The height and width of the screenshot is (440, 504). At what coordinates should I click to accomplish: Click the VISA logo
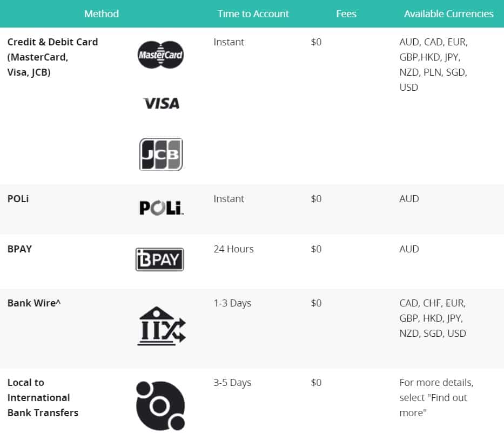(161, 104)
